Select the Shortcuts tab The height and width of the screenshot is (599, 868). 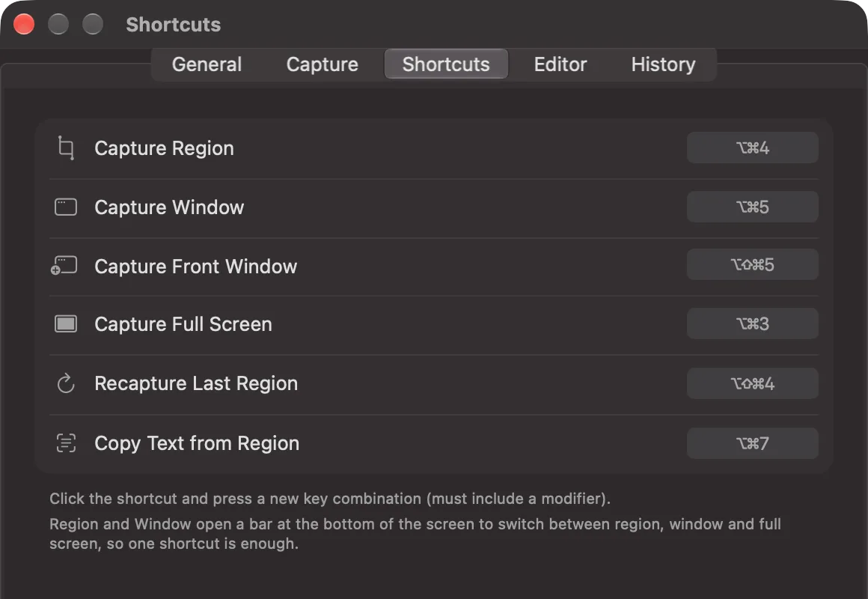[446, 64]
